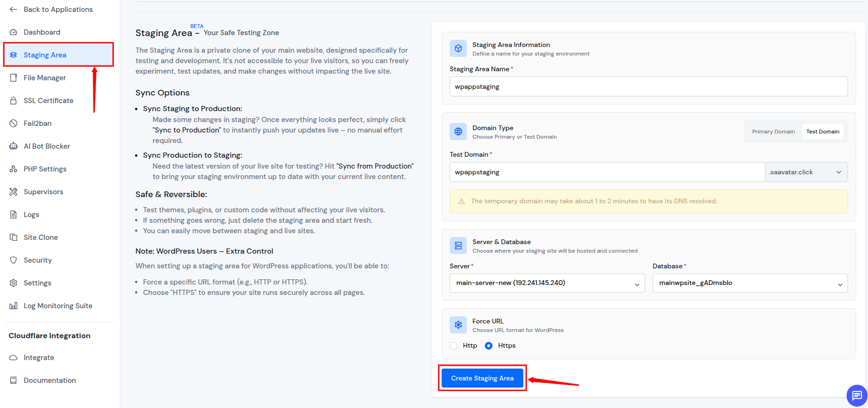Go to Site Clone in sidebar

click(x=41, y=237)
